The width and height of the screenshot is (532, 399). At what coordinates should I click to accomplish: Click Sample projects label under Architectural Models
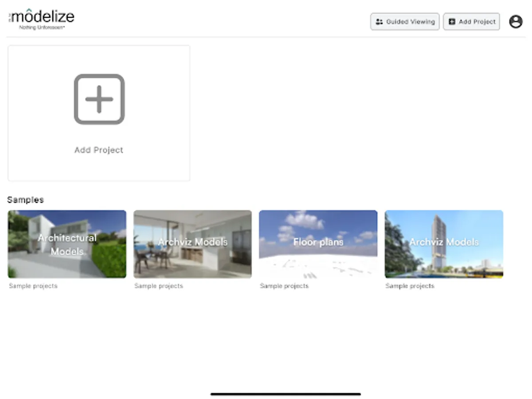(x=32, y=286)
